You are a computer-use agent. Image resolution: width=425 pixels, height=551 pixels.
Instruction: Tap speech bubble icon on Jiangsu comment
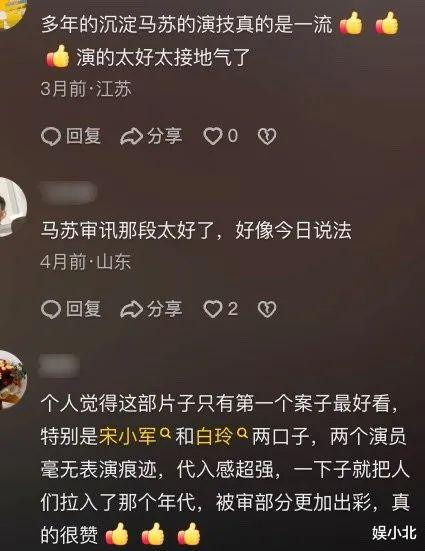coord(51,136)
